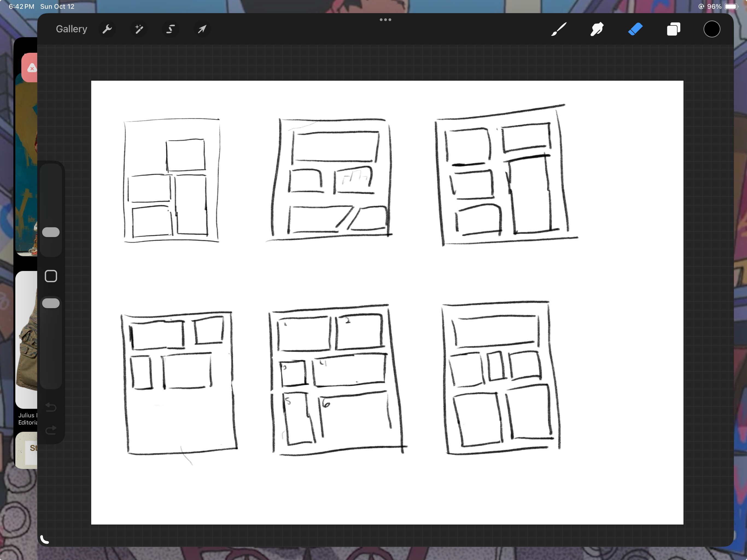Image resolution: width=747 pixels, height=560 pixels.
Task: Open the Julius Editorial thumbnail behind
Action: 26,339
